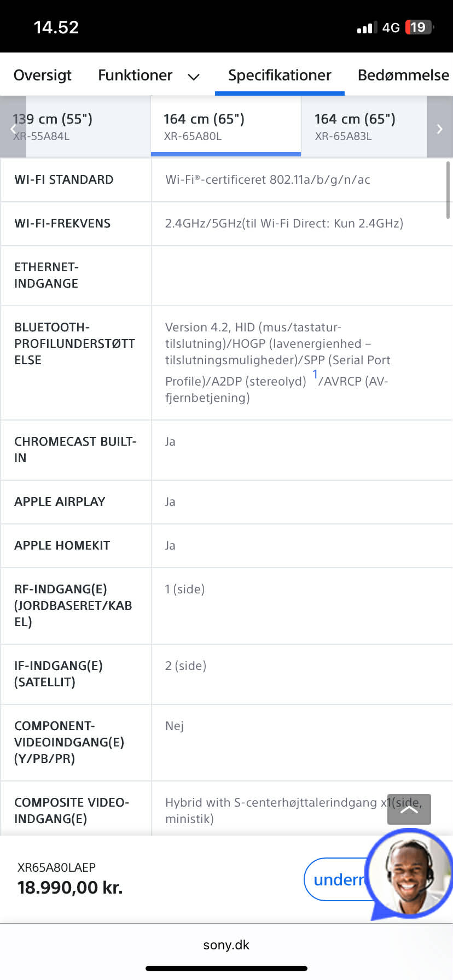The height and width of the screenshot is (980, 453).
Task: Select the 164 cm (65") XR-65A80L model
Action: point(225,127)
